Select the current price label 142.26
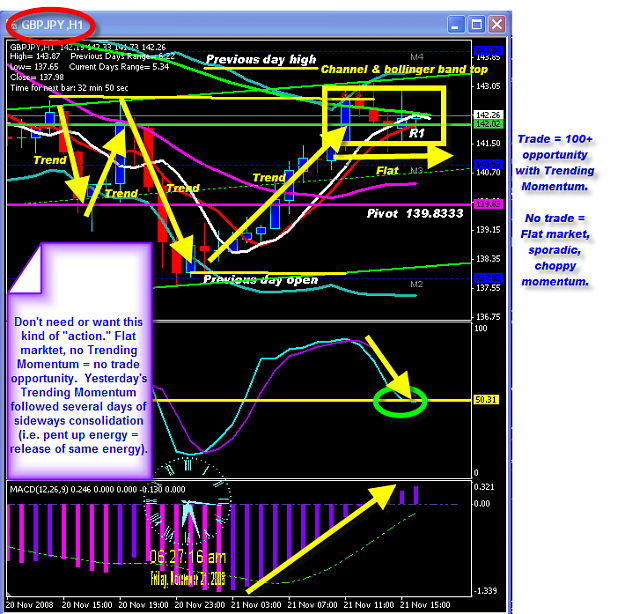Screen dimensions: 625x614 [488, 115]
